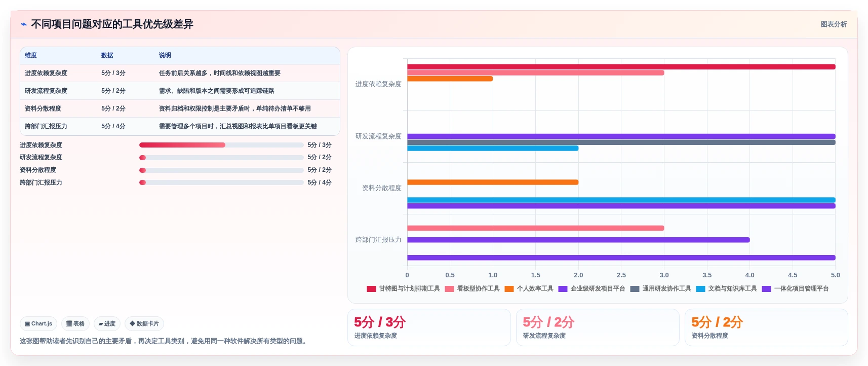
Task: Click the footnote text starting with 这张图帮助读者
Action: (164, 341)
